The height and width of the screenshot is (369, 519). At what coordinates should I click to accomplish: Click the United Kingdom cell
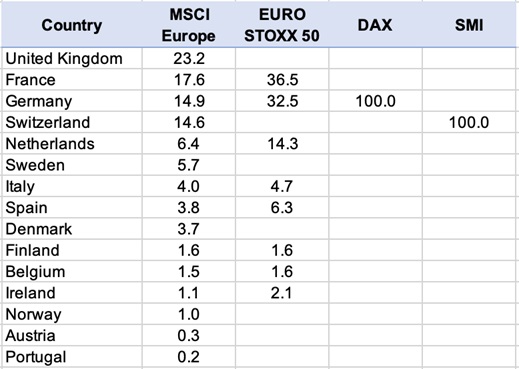72,58
